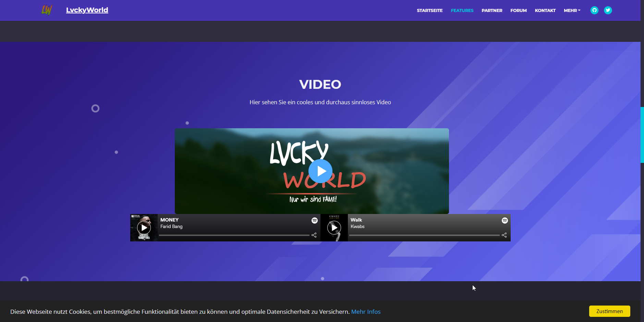Play Walk by Kwabs
Image resolution: width=644 pixels, height=322 pixels.
pos(334,228)
